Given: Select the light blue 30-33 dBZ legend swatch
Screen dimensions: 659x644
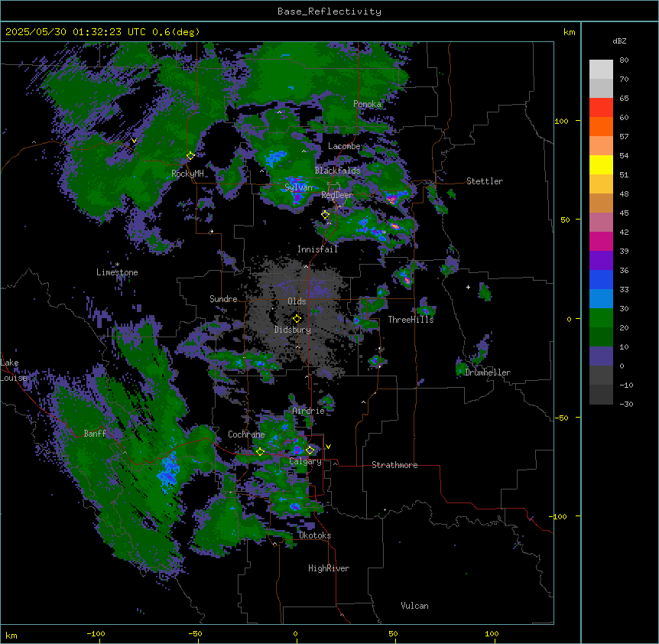Looking at the screenshot, I should [x=601, y=298].
